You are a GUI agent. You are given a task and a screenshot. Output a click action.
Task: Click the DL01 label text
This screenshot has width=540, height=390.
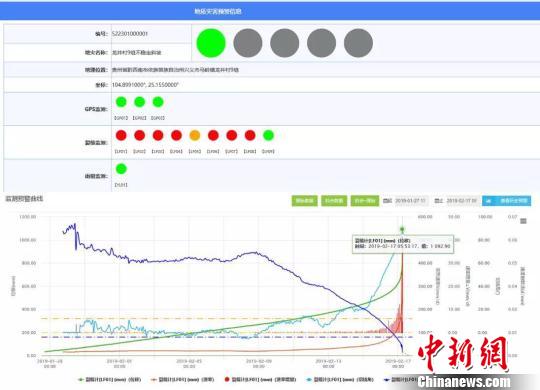pyautogui.click(x=121, y=185)
